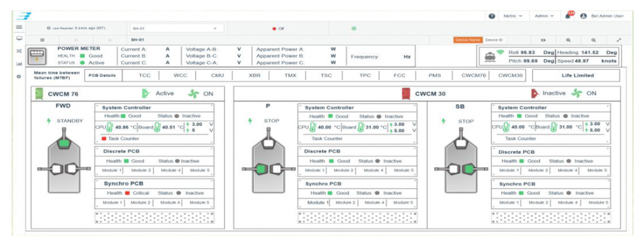Click the green wifi signal icon
644x244 pixels.
(x=500, y=52)
